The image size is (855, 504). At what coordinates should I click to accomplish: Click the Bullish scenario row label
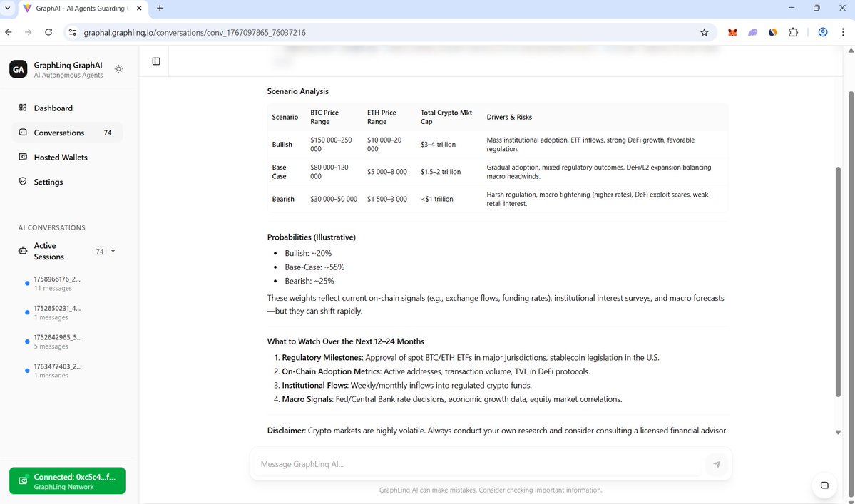(282, 145)
